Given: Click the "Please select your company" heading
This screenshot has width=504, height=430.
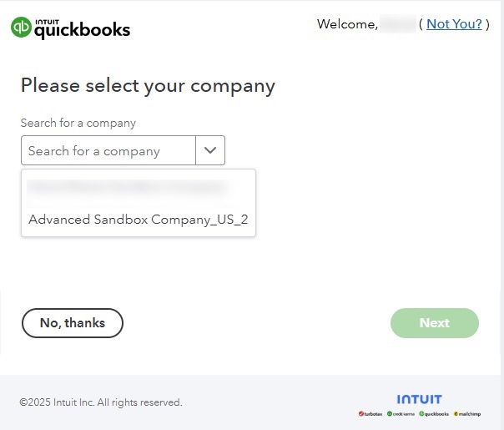Looking at the screenshot, I should pos(148,85).
